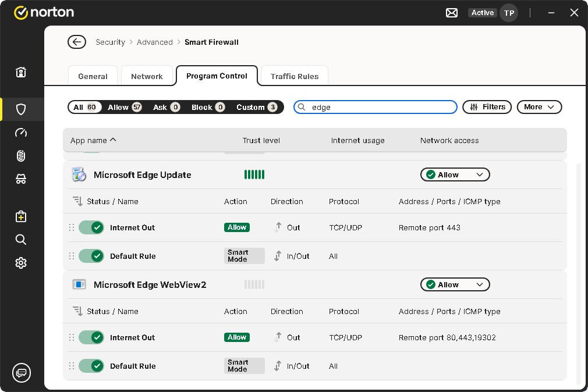This screenshot has height=392, width=588.
Task: Open the Performance speedometer sidebar icon
Action: tap(21, 133)
